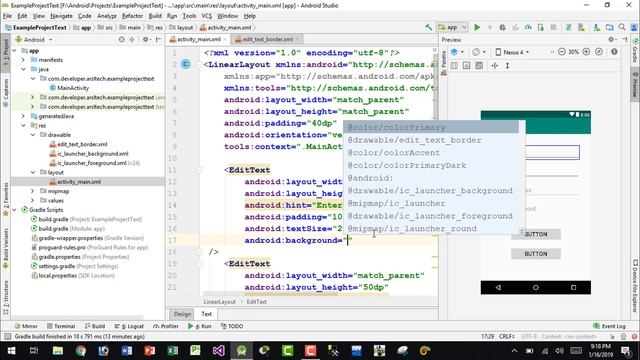Run the app with green play button

477,27
